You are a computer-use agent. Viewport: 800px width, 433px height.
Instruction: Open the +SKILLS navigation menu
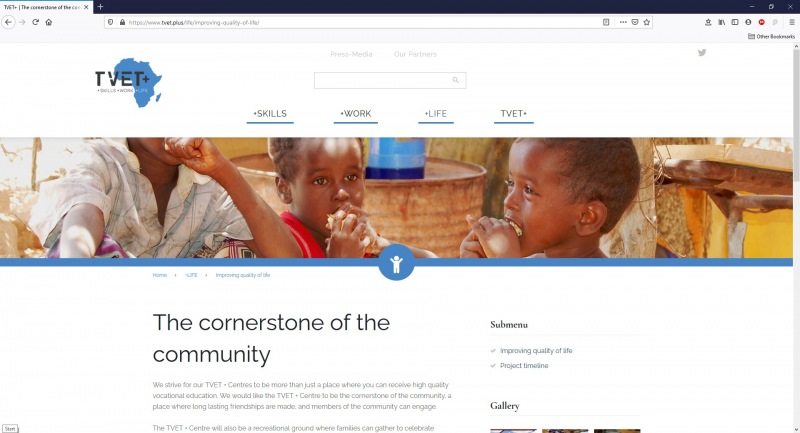click(x=270, y=114)
